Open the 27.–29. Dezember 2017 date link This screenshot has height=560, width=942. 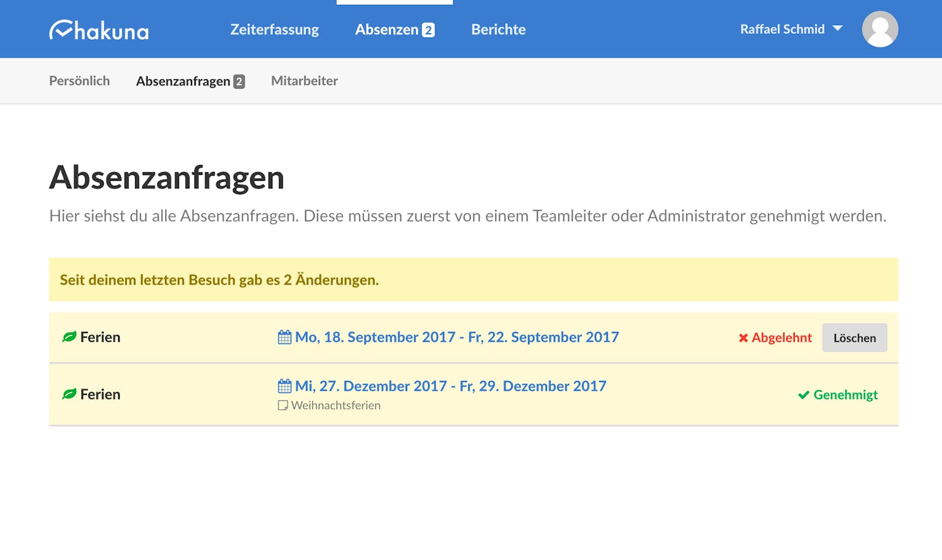tap(451, 386)
